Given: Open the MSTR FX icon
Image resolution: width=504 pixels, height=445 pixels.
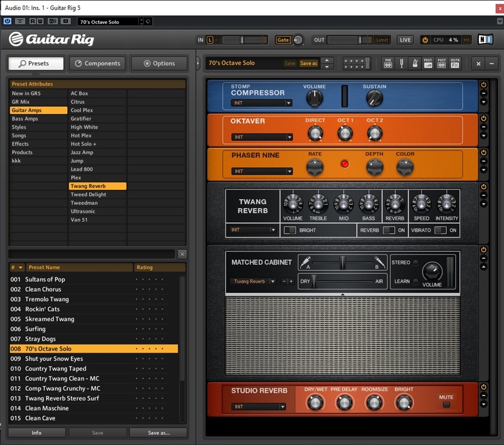Looking at the screenshot, I should coord(456,63).
